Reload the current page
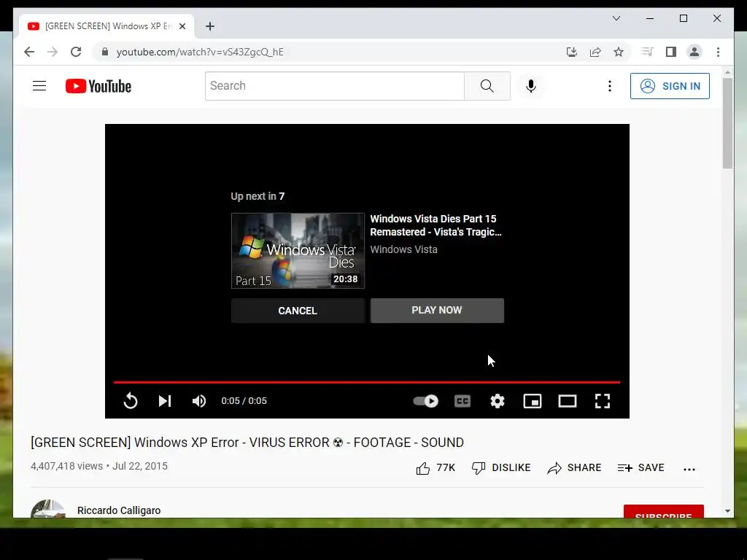Viewport: 747px width, 560px height. [x=76, y=52]
